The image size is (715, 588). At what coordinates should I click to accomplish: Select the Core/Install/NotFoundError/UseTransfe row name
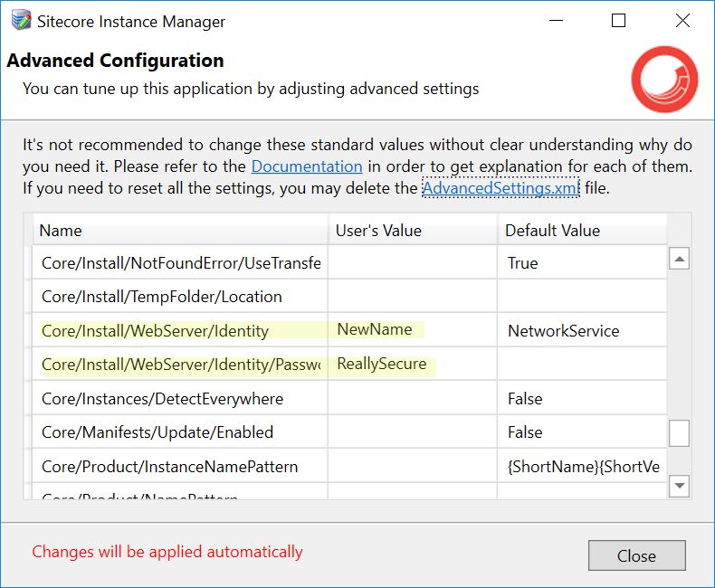181,262
